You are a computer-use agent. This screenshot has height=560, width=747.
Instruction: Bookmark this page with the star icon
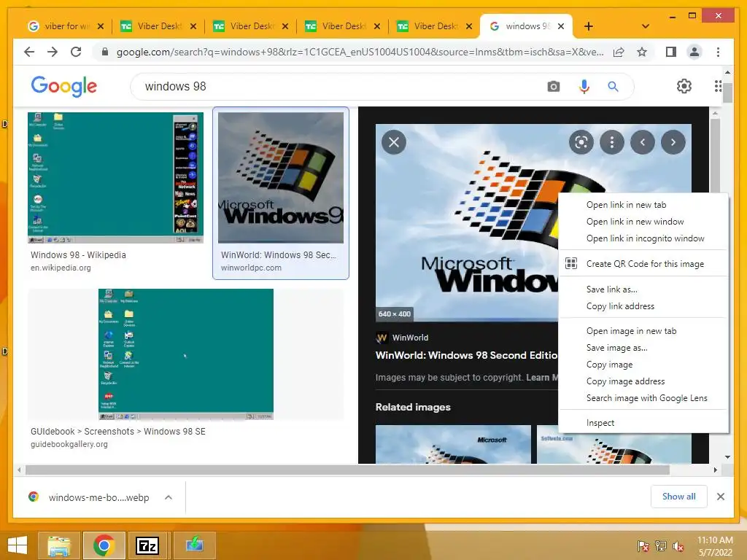point(642,52)
